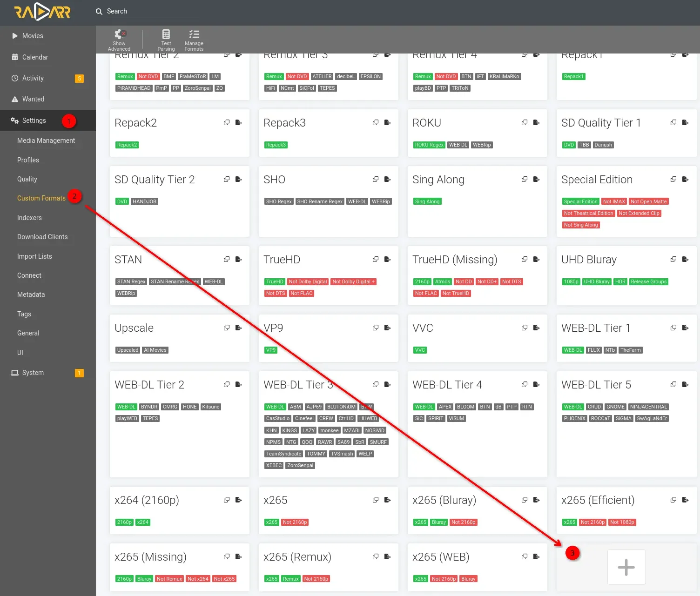This screenshot has width=700, height=596.
Task: Go to Tags settings
Action: pyautogui.click(x=24, y=314)
